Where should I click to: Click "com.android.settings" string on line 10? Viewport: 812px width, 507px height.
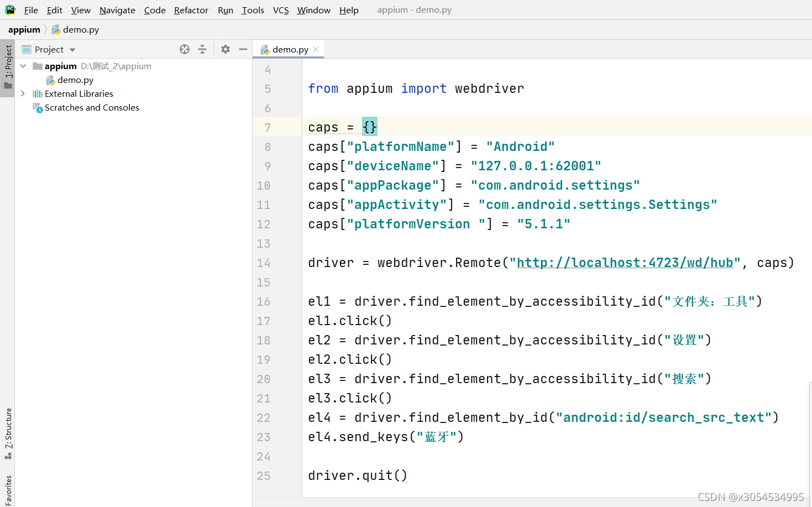[x=555, y=185]
